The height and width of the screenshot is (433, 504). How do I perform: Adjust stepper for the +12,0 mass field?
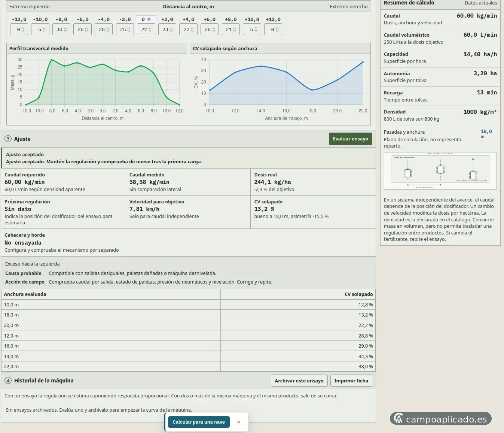(277, 30)
